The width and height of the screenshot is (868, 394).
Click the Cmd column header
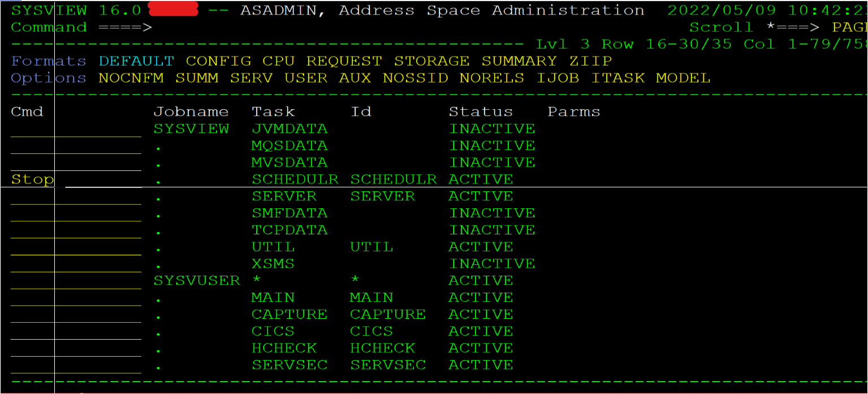[x=27, y=112]
